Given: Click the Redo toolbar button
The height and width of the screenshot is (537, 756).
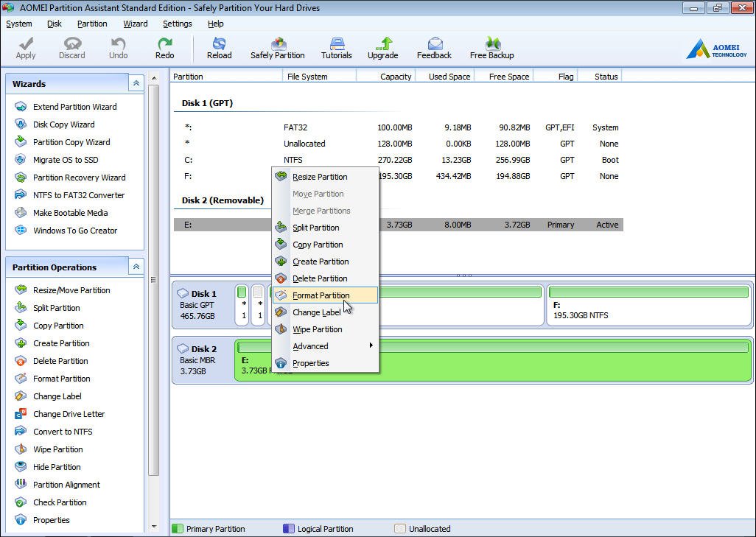Looking at the screenshot, I should [164, 48].
